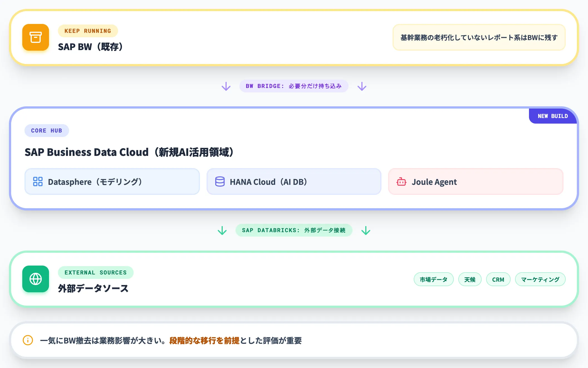
Task: Click the NEW BUILD corner label
Action: [x=553, y=116]
